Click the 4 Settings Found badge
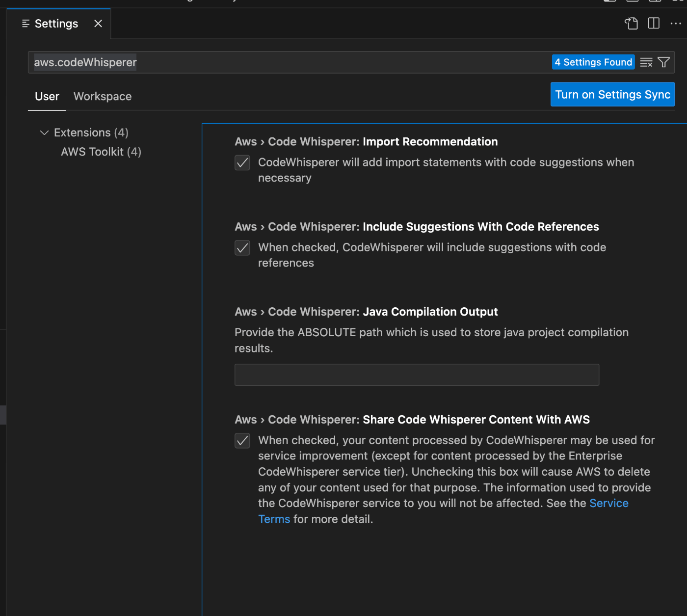Image resolution: width=687 pixels, height=616 pixels. click(x=593, y=62)
